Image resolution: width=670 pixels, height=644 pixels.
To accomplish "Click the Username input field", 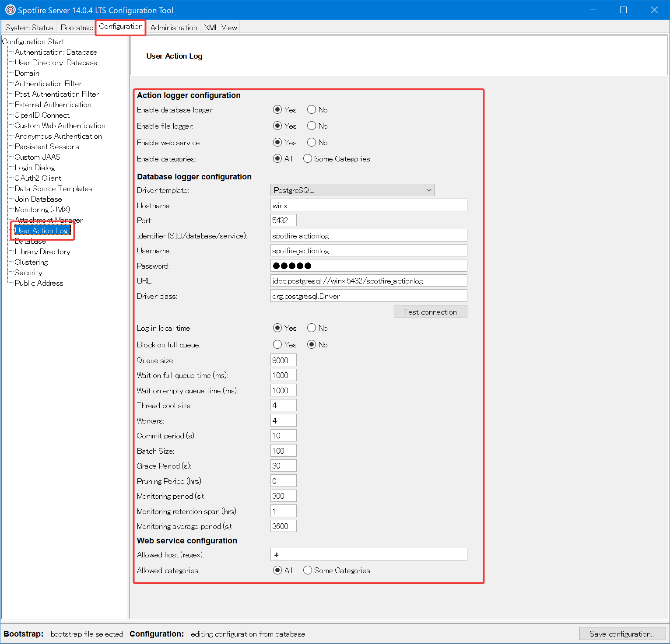I will point(369,251).
